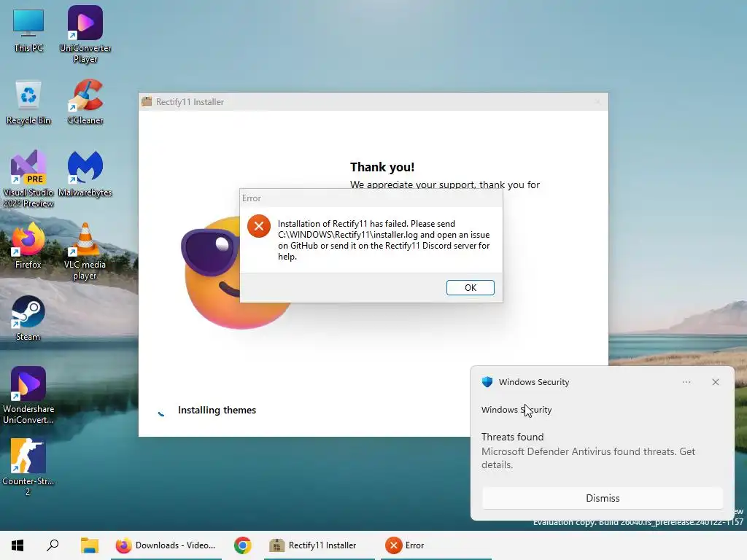The image size is (747, 560).
Task: Switch to Rectify11 Installer taskbar button
Action: (320, 545)
